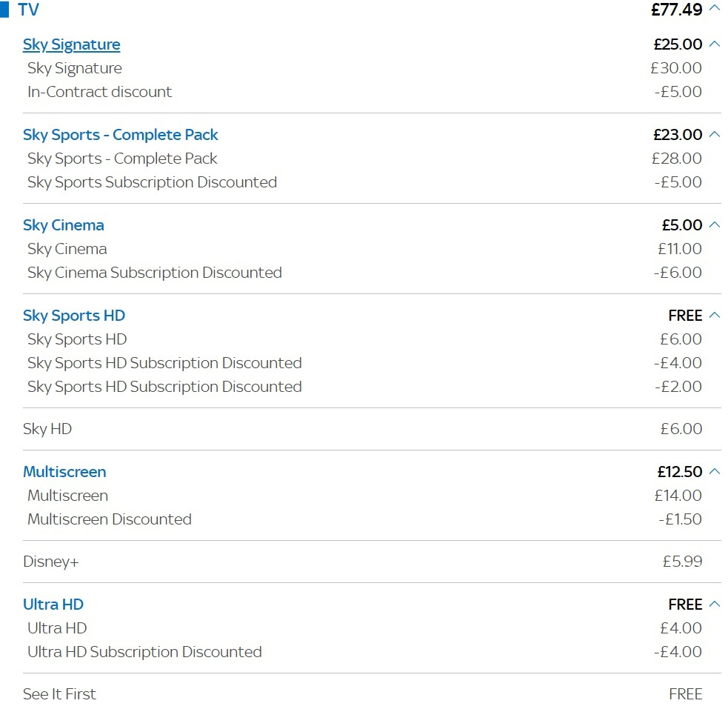Select the See It First row
The height and width of the screenshot is (709, 728).
point(372,694)
